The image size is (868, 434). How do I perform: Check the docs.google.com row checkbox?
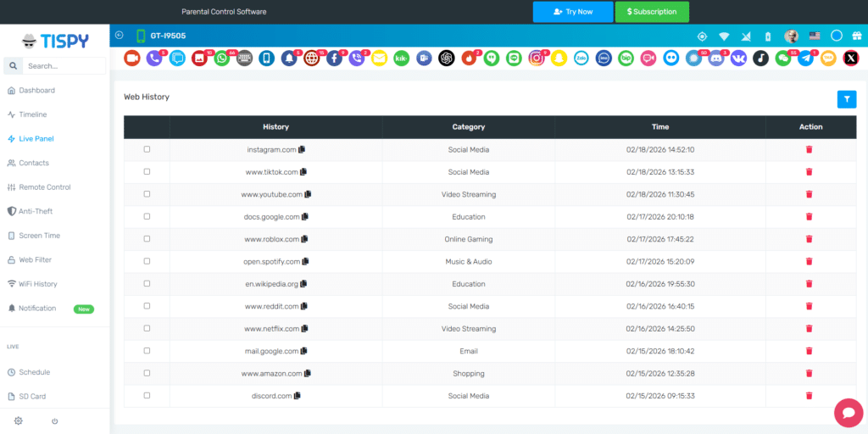pos(147,216)
